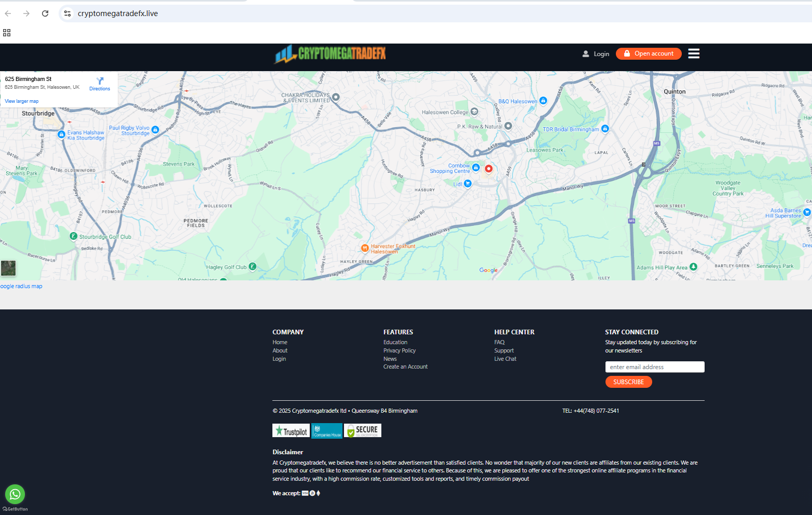Open Privacy Policy in Features menu
The width and height of the screenshot is (812, 515).
[x=399, y=350]
